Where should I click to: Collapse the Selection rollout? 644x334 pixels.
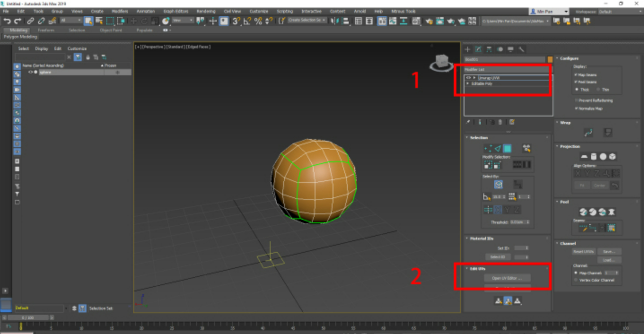click(478, 138)
